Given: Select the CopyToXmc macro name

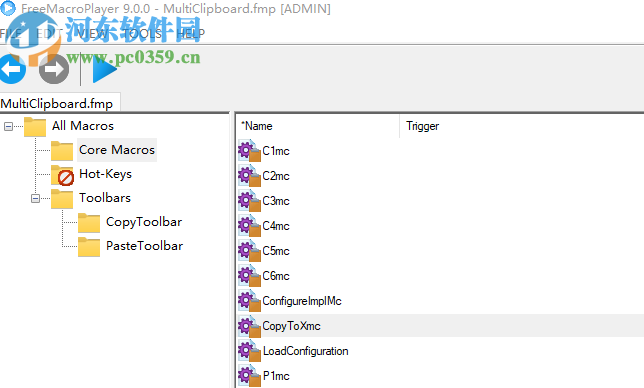Looking at the screenshot, I should (x=291, y=326).
